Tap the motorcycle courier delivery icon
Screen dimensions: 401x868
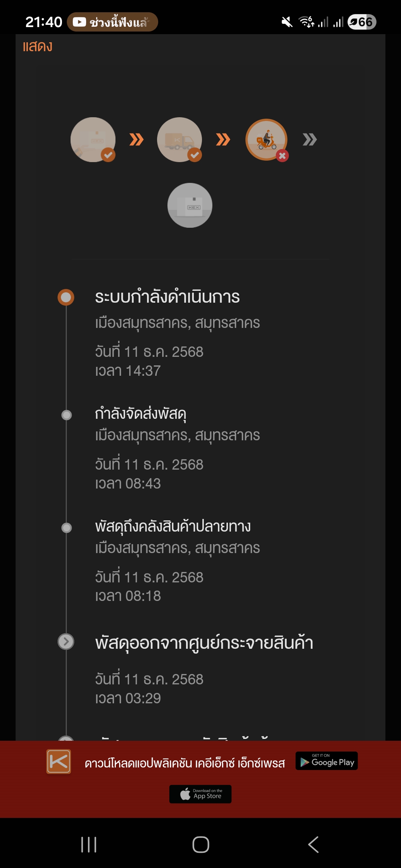point(267,139)
